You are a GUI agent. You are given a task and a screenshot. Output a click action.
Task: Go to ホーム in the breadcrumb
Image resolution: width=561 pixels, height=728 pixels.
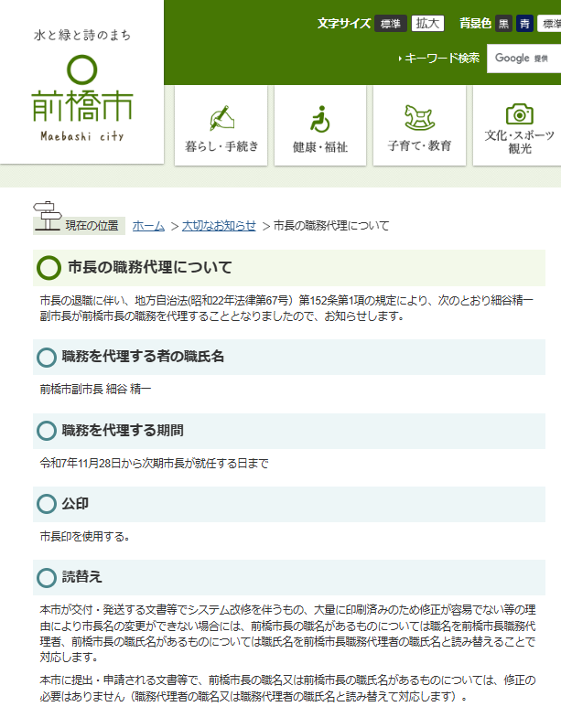[148, 225]
